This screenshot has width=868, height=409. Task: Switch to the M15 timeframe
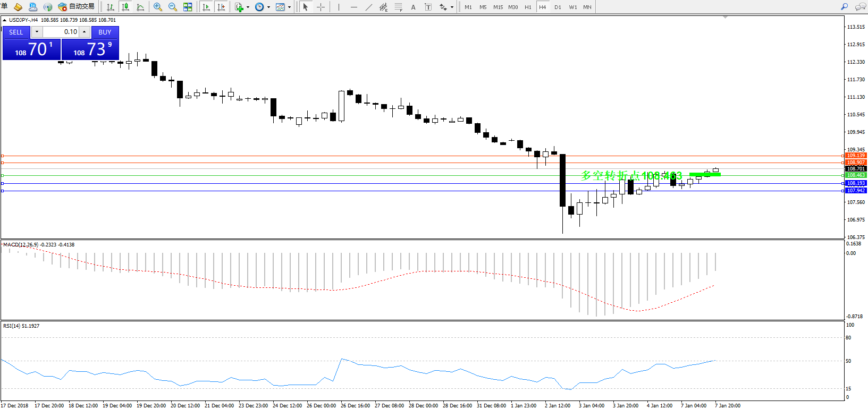pos(498,7)
